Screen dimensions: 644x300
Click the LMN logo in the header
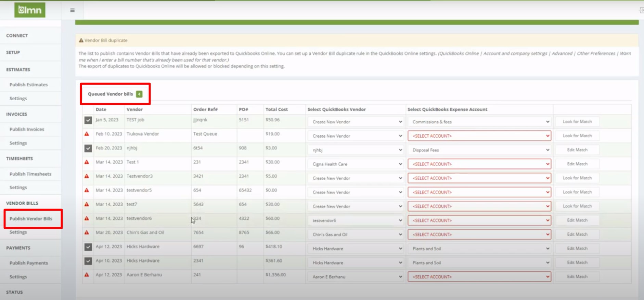click(x=30, y=10)
